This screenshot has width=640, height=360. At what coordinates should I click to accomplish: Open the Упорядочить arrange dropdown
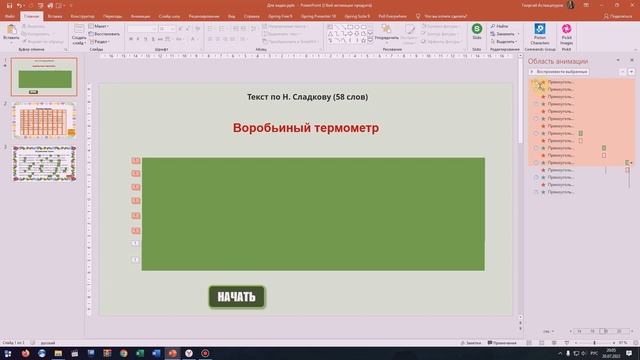tap(386, 33)
